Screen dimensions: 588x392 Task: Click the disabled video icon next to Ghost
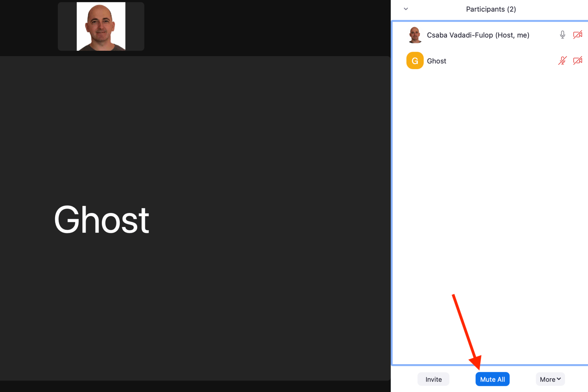[x=577, y=61]
